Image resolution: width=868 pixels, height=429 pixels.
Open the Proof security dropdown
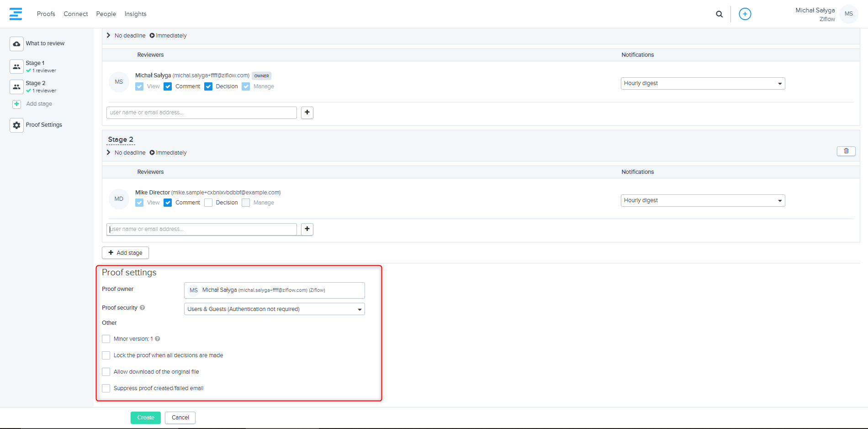click(274, 309)
